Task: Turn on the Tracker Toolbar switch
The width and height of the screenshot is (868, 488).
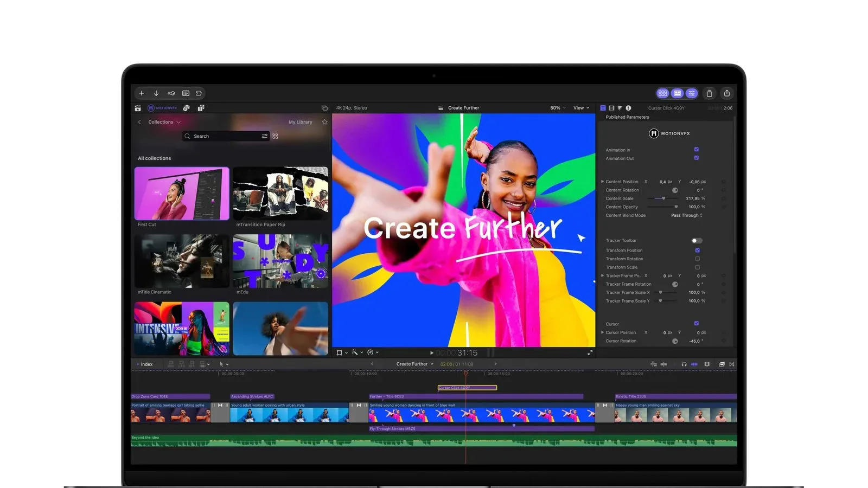Action: (697, 241)
